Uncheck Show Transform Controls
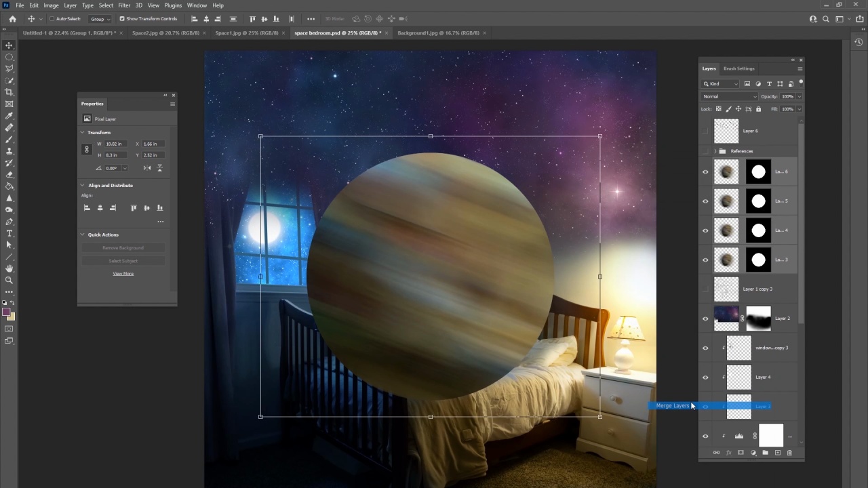 122,19
